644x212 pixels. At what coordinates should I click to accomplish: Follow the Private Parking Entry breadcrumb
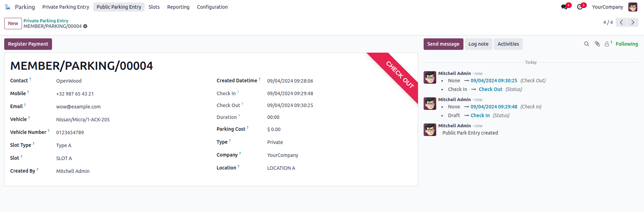click(x=46, y=21)
